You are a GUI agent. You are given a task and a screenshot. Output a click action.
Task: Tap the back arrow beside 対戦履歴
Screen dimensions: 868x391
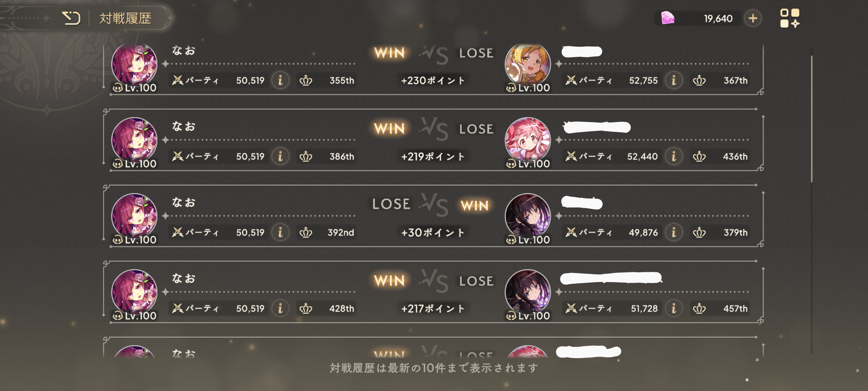point(71,18)
